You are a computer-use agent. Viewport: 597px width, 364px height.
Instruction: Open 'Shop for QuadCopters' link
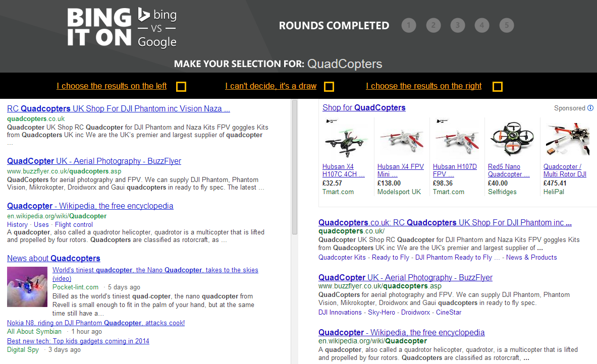click(364, 108)
